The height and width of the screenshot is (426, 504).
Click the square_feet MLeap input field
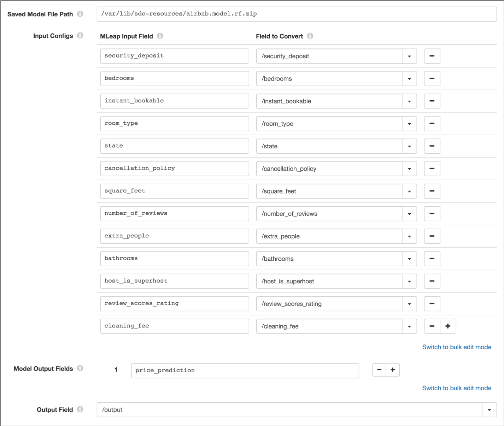point(174,191)
